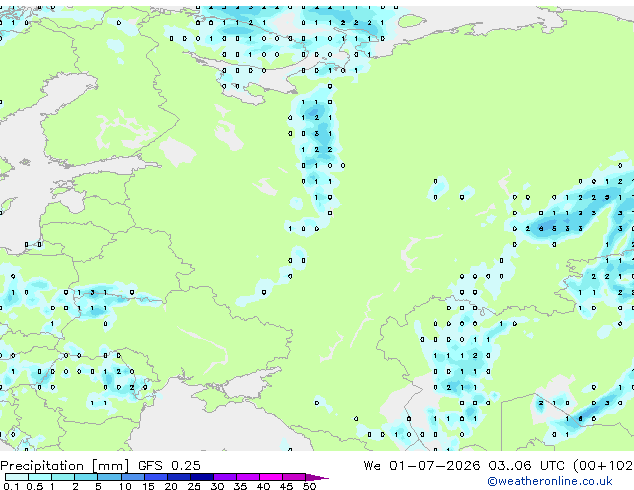634x490 pixels.
Task: Click the legend swatch for 1–2 mm
Action: click(x=63, y=477)
